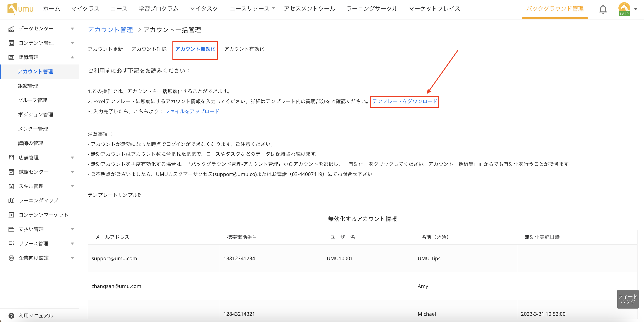The image size is (644, 322).
Task: Click the 試験センター checkbox icon
Action: (x=11, y=172)
